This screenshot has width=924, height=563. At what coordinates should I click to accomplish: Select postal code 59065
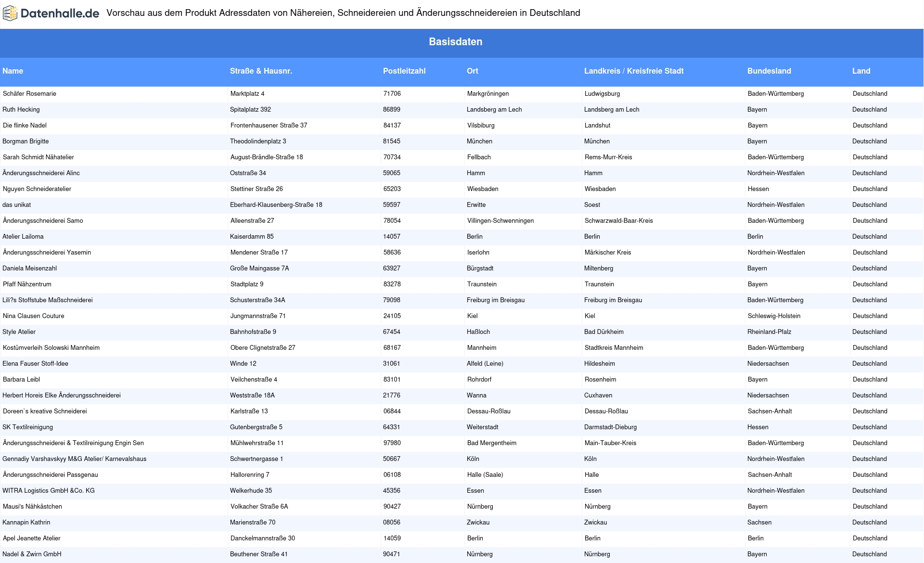[x=392, y=173]
